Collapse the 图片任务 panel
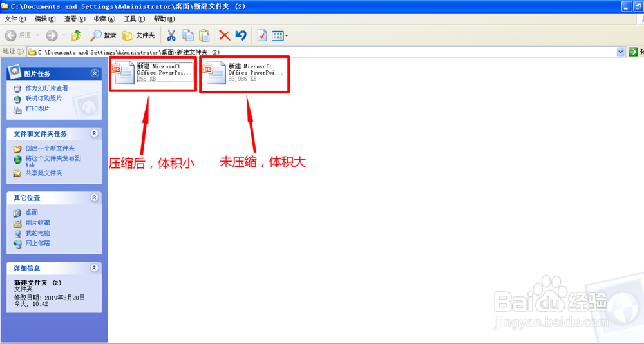 click(x=95, y=73)
